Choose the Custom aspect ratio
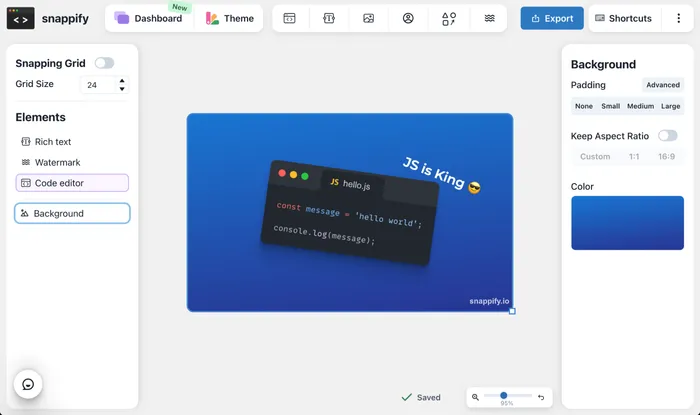Image resolution: width=700 pixels, height=415 pixels. (595, 157)
